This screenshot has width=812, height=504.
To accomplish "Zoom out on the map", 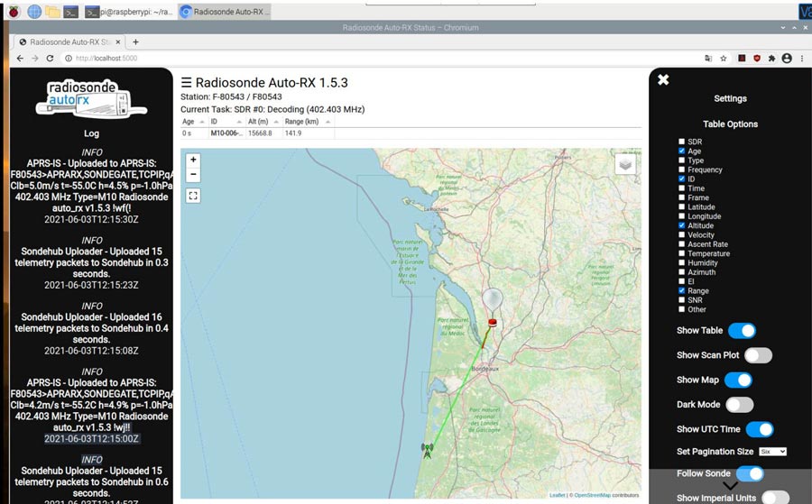I will tap(193, 174).
